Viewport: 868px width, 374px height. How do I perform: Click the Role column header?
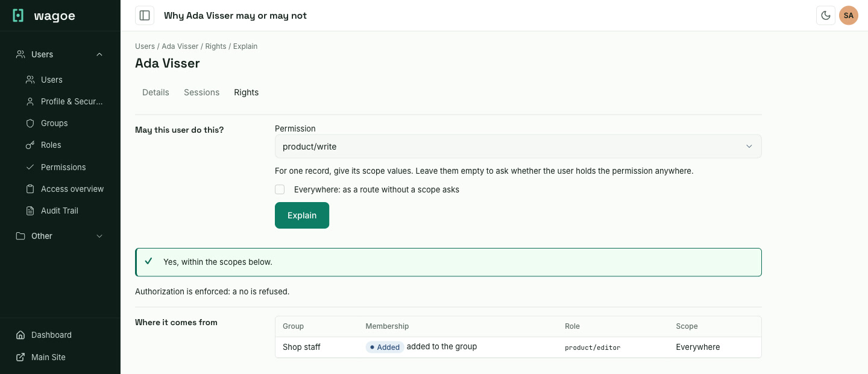tap(572, 326)
